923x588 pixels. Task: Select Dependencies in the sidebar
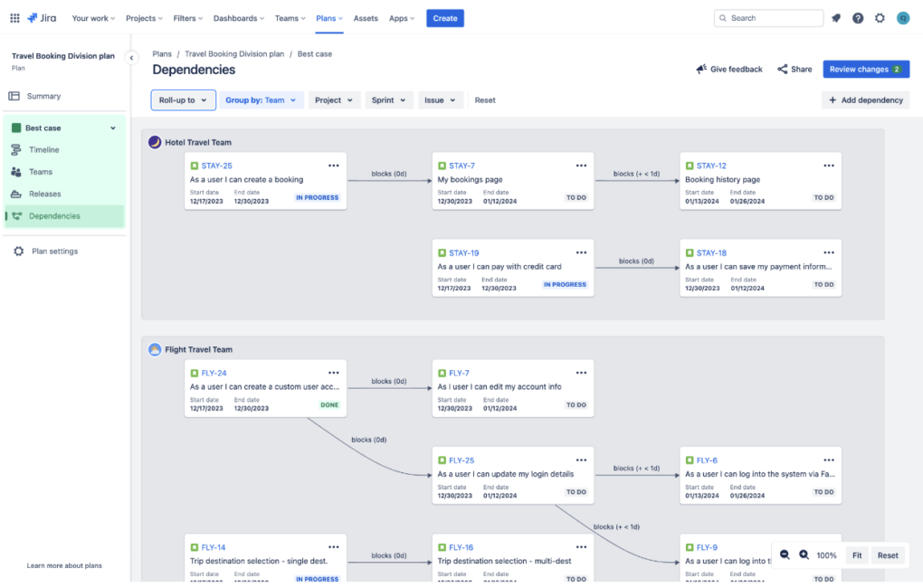(x=65, y=216)
